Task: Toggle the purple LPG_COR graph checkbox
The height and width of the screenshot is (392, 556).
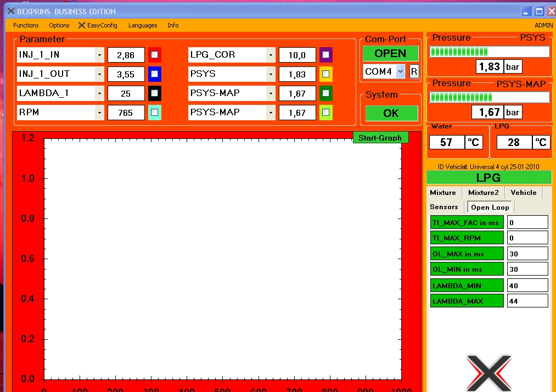Action: coord(325,55)
